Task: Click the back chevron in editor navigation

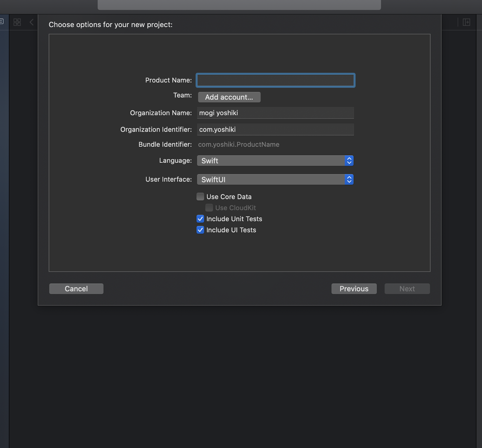Action: pyautogui.click(x=31, y=22)
